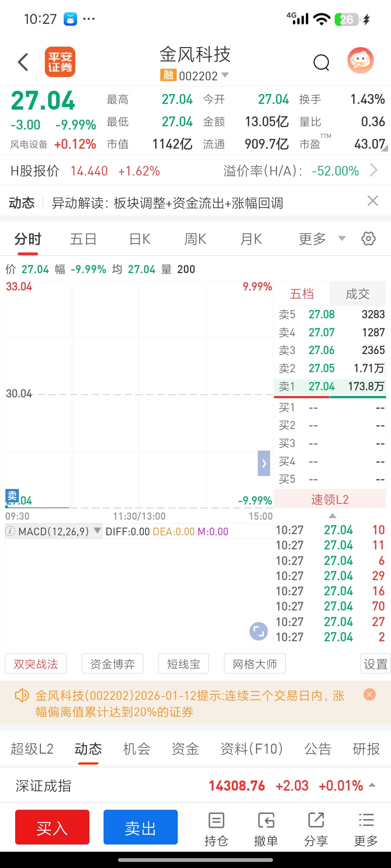The height and width of the screenshot is (868, 391).
Task: Search stocks with the magnifier icon
Action: pos(321,63)
